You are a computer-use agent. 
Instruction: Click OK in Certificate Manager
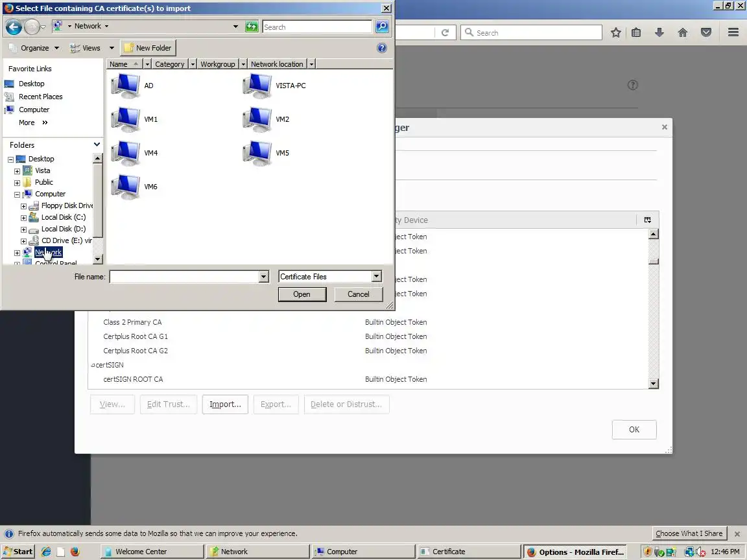[x=634, y=430]
